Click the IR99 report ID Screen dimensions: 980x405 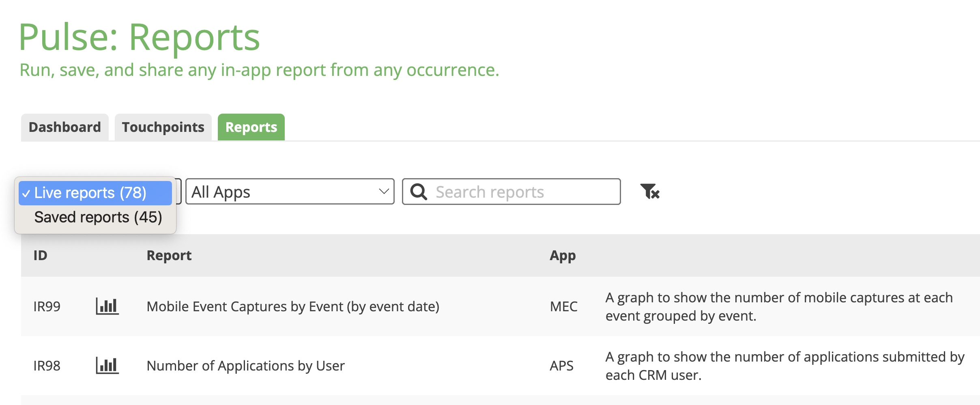coord(47,307)
